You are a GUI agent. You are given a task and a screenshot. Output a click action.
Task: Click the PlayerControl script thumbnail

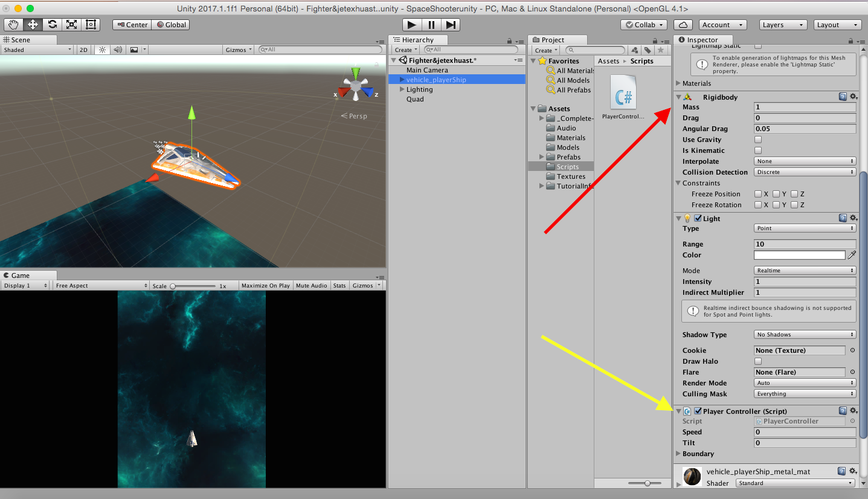[623, 92]
